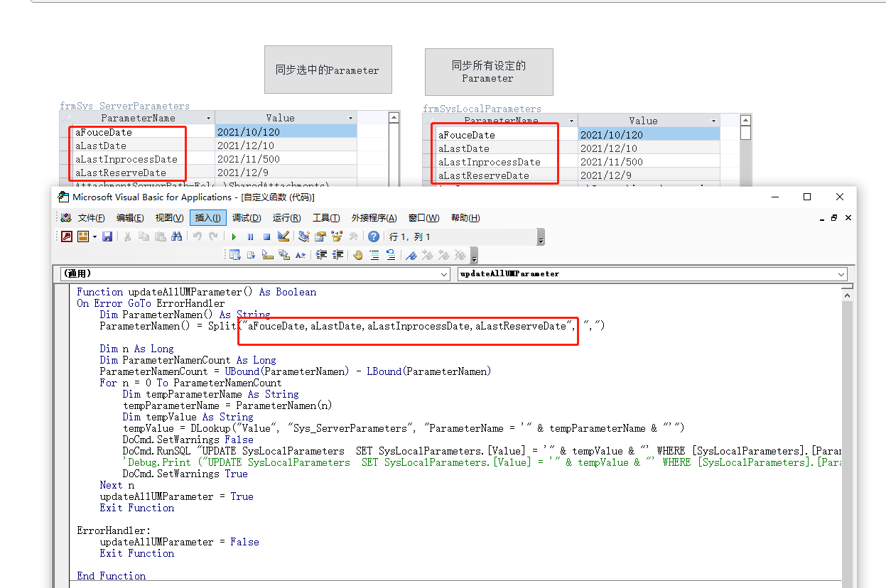The image size is (886, 588).
Task: Click the Paste clipboard icon
Action: (x=161, y=236)
